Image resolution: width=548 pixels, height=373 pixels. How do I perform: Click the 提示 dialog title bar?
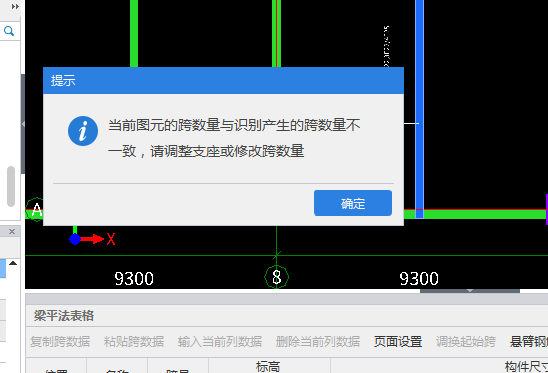pos(223,80)
